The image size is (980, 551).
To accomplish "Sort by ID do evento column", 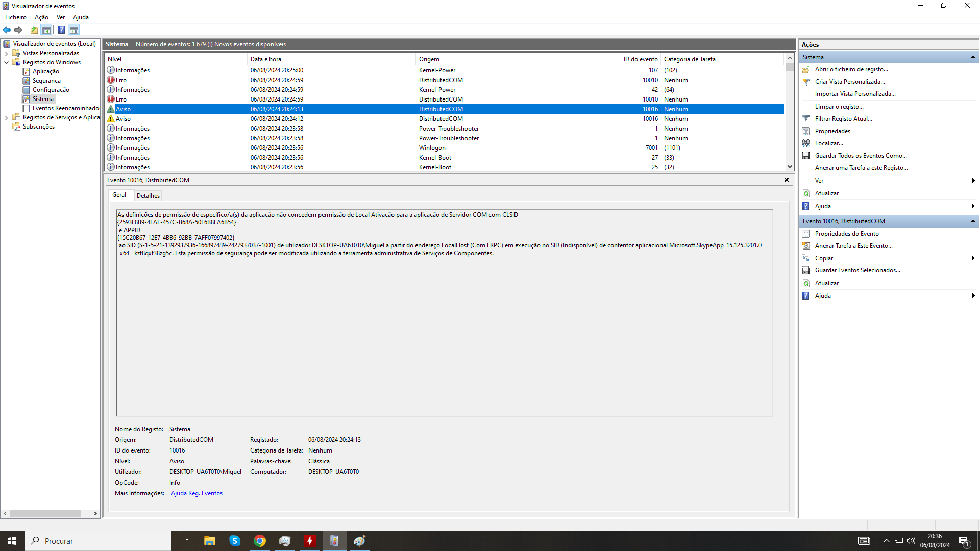I will click(x=640, y=59).
